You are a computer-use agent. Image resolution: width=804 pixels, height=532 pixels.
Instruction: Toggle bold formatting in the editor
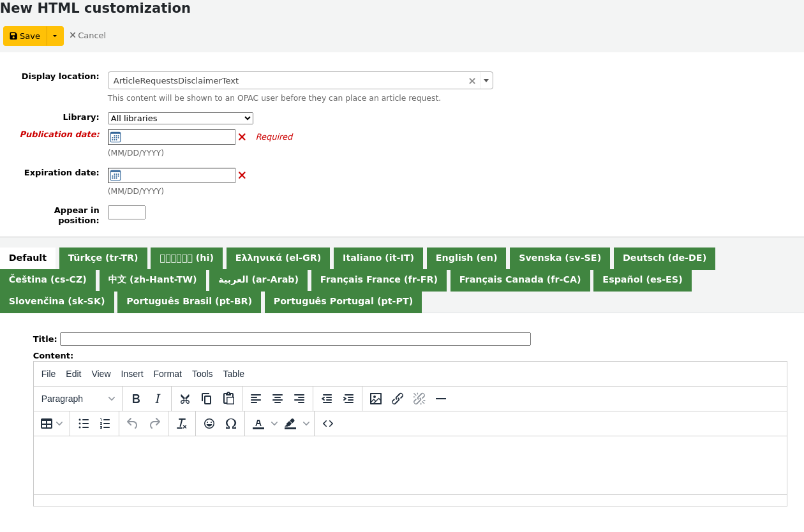tap(136, 398)
